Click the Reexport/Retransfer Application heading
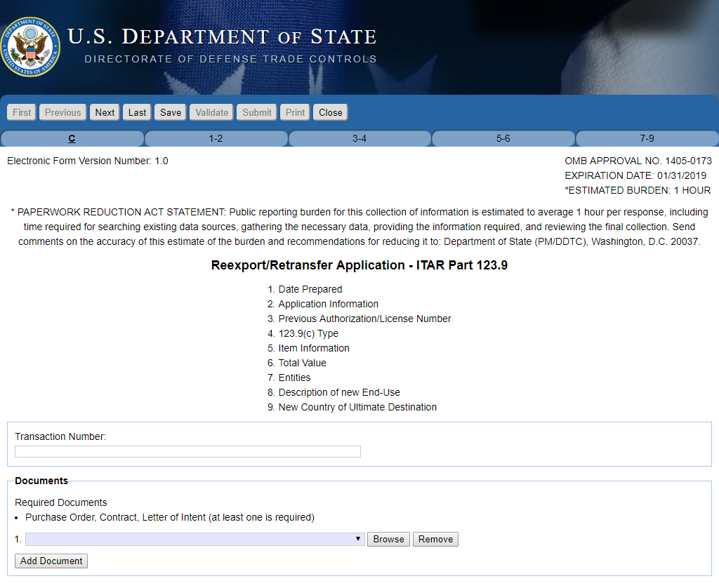Viewport: 719px width, 588px height. (x=359, y=265)
